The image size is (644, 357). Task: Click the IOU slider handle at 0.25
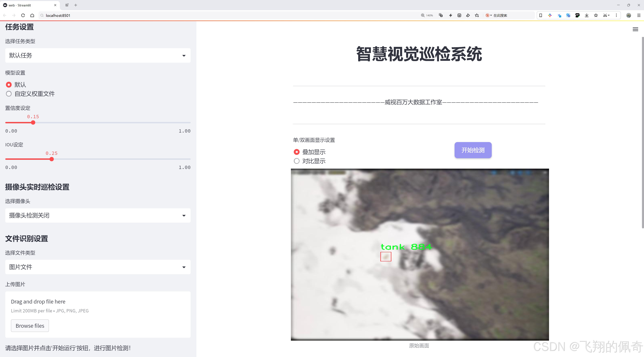(x=51, y=159)
